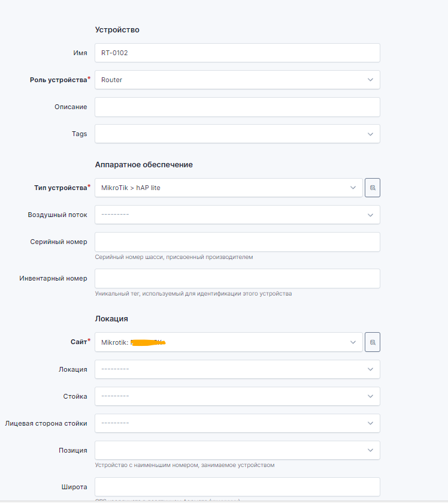Viewport: 448px width, 503px height.
Task: Expand the Локация dropdown field
Action: pyautogui.click(x=237, y=369)
